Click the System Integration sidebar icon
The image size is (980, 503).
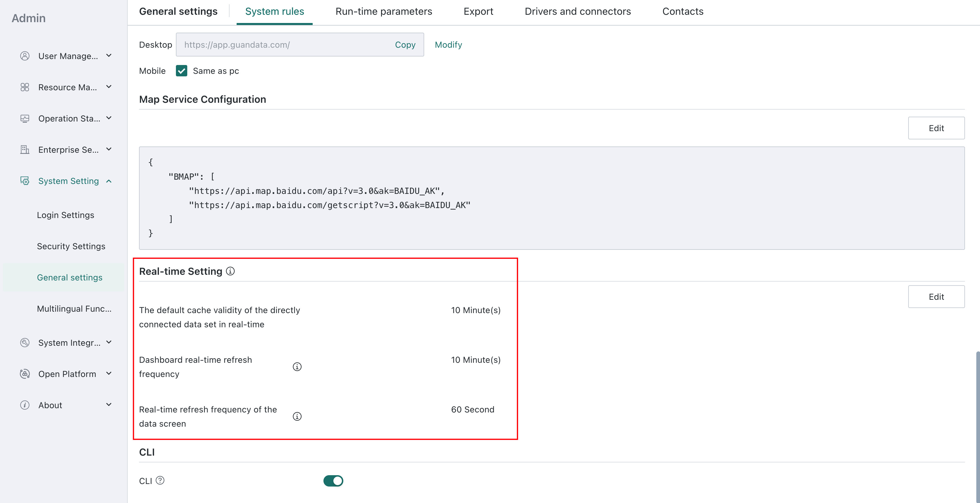click(25, 342)
